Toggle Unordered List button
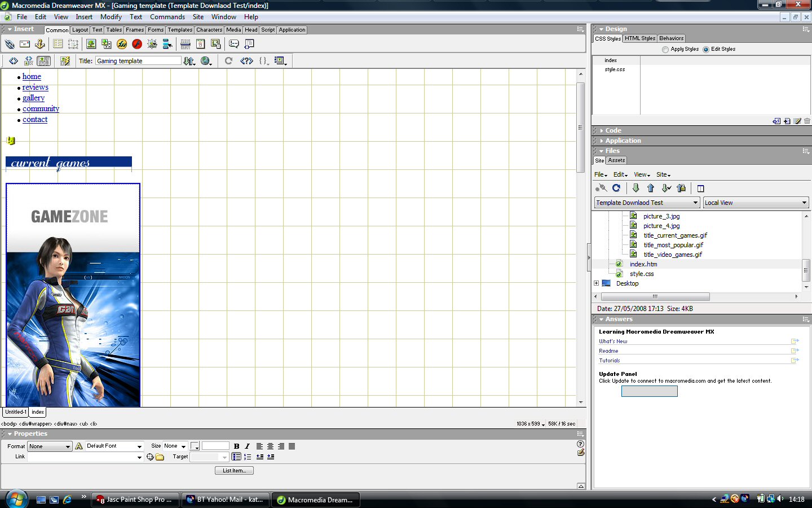 point(236,457)
